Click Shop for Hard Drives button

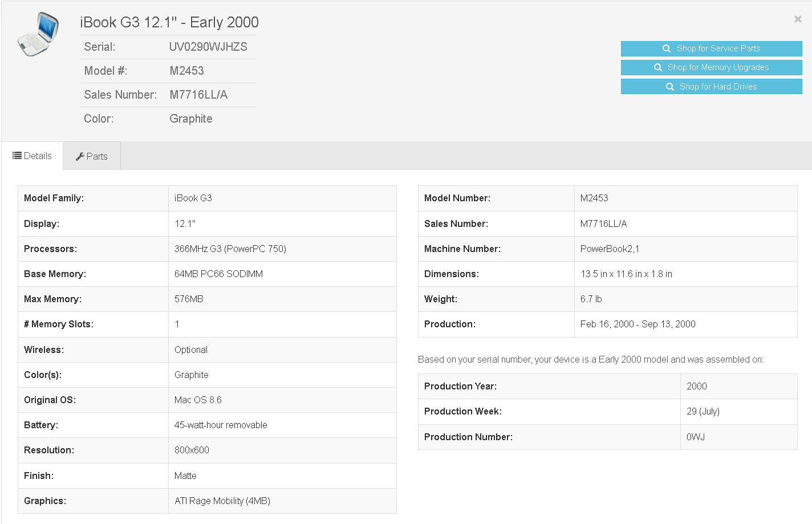pyautogui.click(x=711, y=87)
